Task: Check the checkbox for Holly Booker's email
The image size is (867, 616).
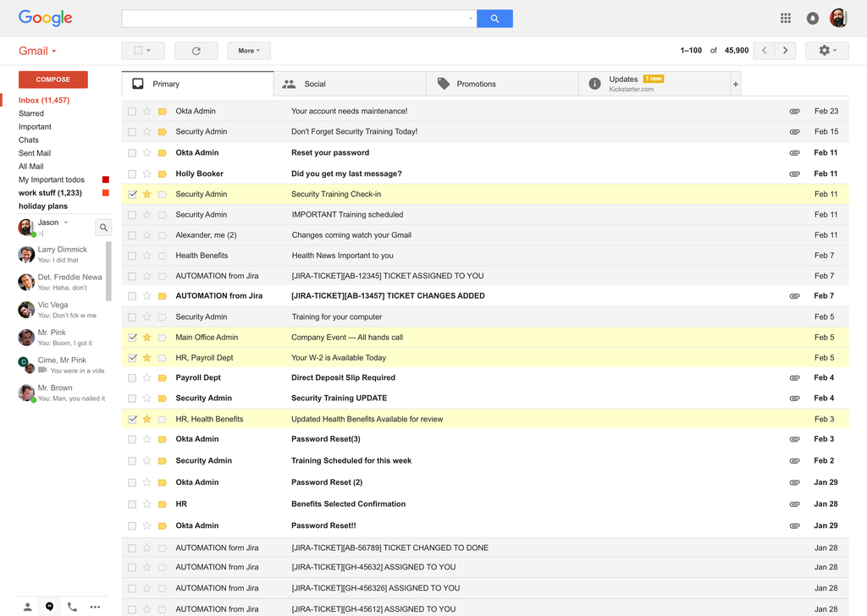Action: pos(132,173)
